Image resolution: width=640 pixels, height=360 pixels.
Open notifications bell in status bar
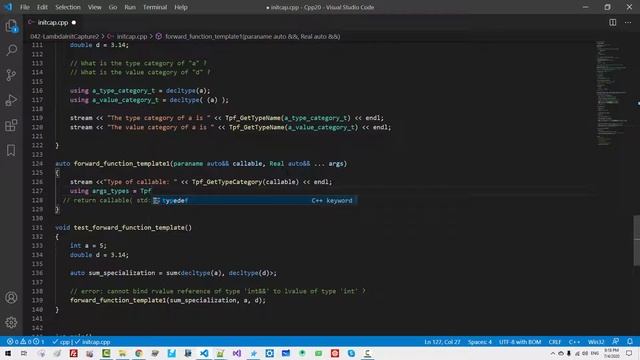(630, 342)
